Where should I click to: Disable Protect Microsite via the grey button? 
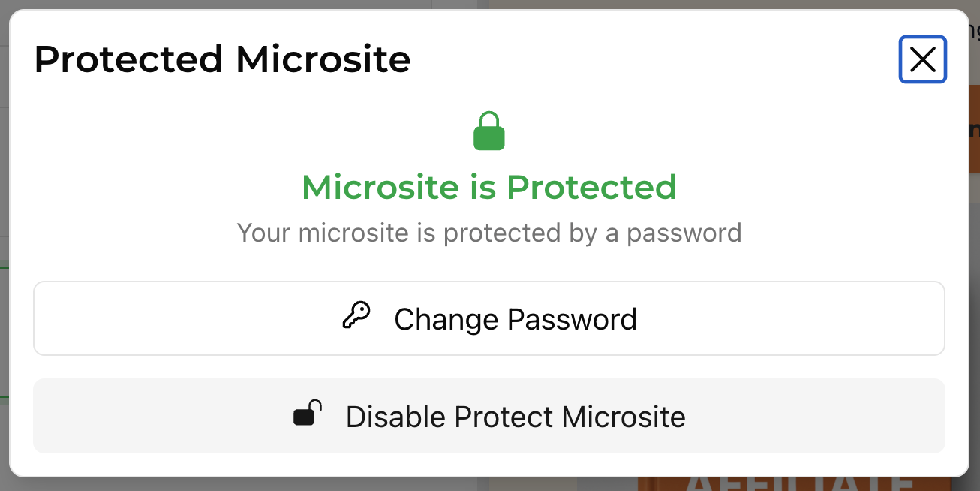(x=488, y=416)
